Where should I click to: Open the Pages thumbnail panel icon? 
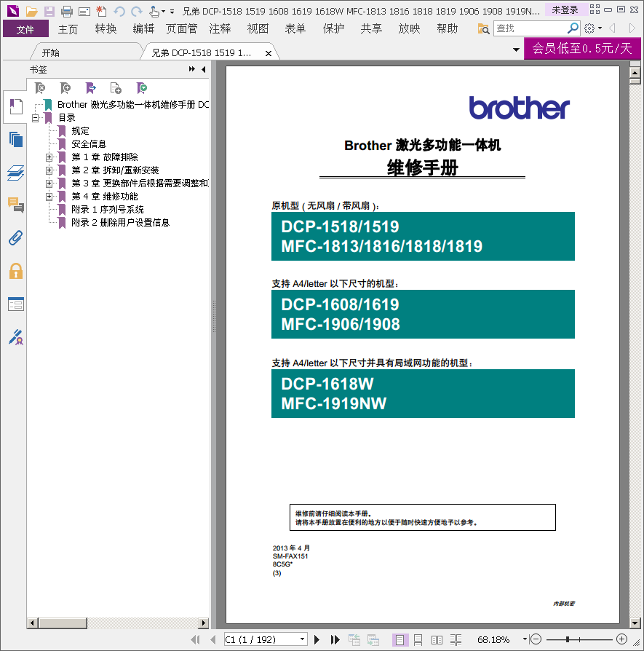16,140
